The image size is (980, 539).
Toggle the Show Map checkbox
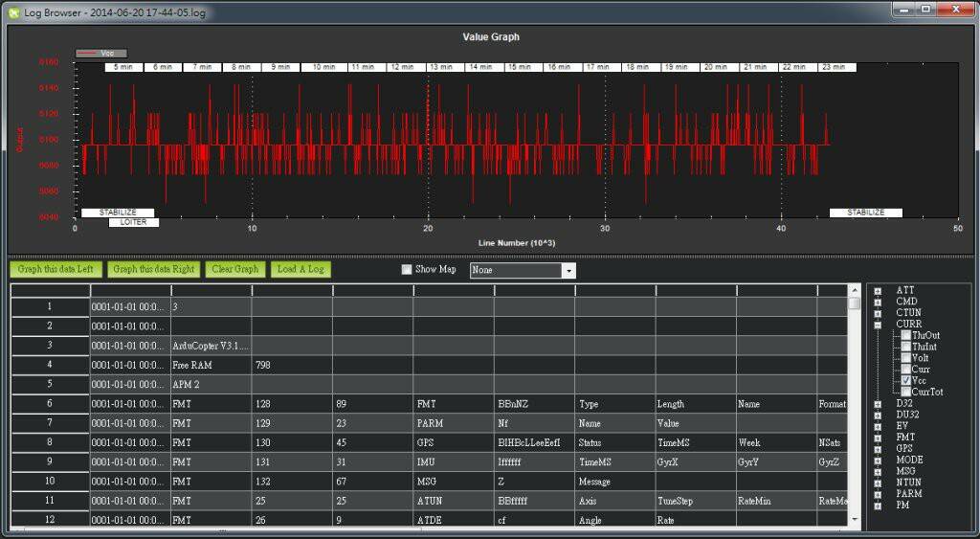[x=407, y=270]
